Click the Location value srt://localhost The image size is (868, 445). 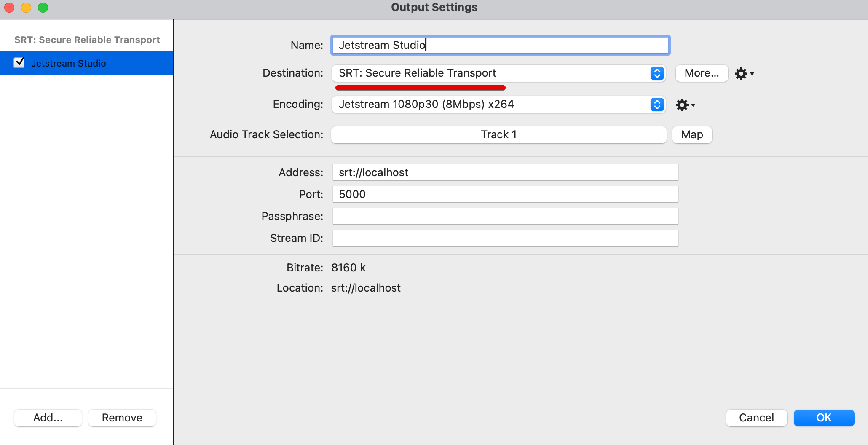[x=366, y=288]
